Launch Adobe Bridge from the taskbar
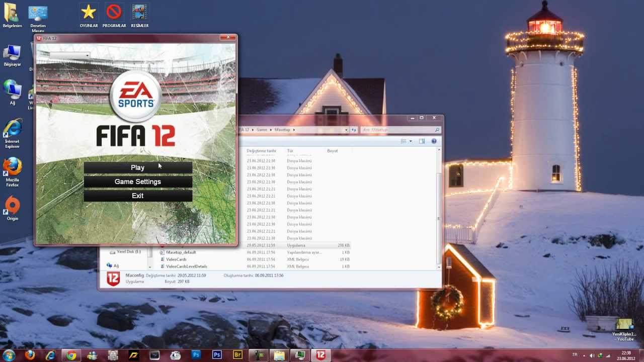This screenshot has height=362, width=644. point(237,355)
